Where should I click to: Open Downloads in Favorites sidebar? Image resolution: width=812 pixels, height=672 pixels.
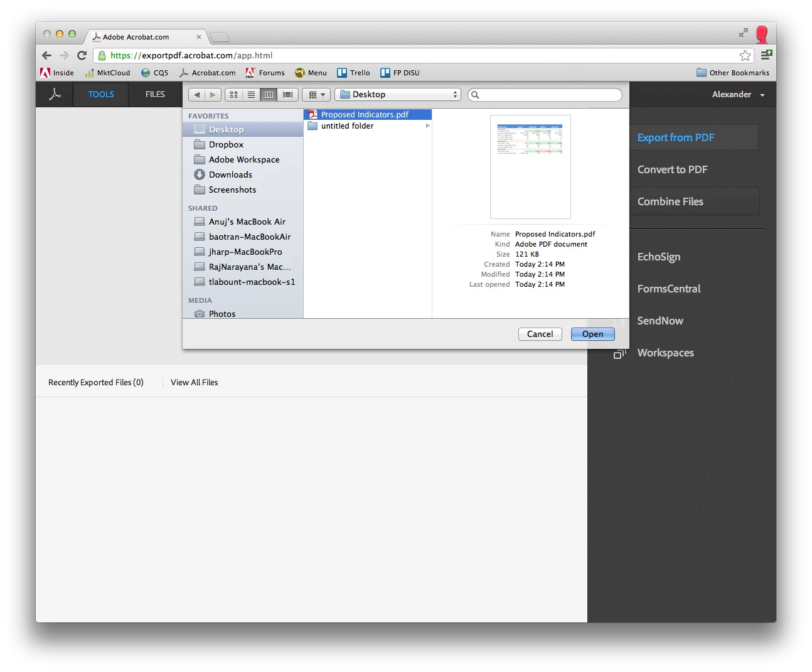pyautogui.click(x=243, y=174)
